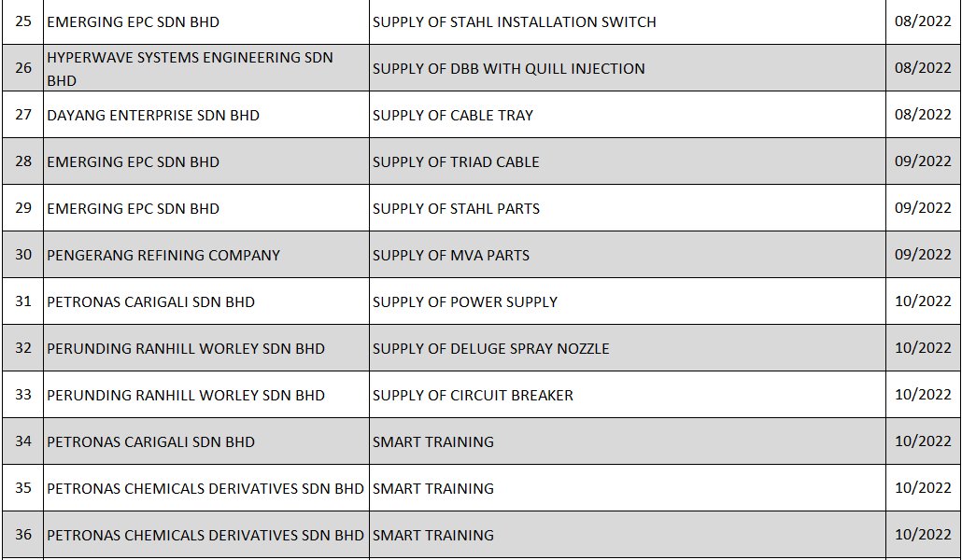Select the row number 33 cell
The height and width of the screenshot is (560, 962).
23,395
